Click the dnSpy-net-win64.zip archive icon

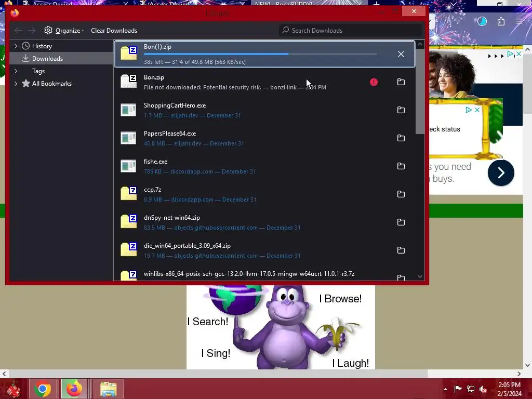tap(129, 221)
